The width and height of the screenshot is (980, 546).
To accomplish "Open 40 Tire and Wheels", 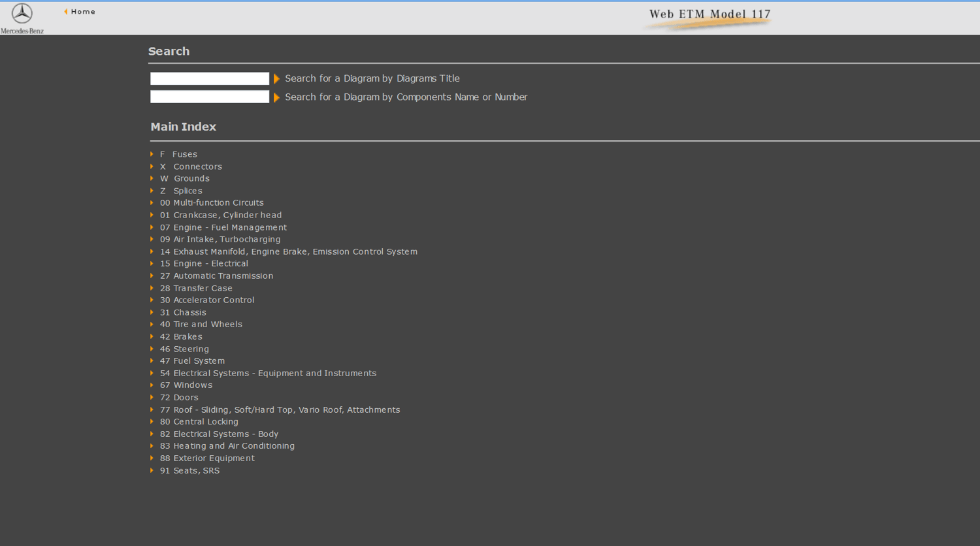I will pos(201,324).
